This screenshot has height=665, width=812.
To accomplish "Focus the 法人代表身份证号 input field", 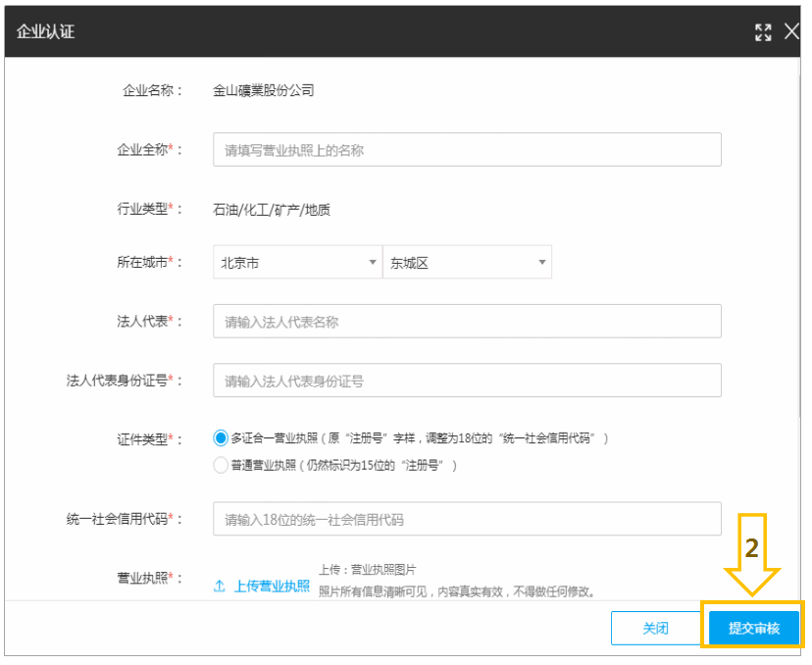I will coord(467,381).
